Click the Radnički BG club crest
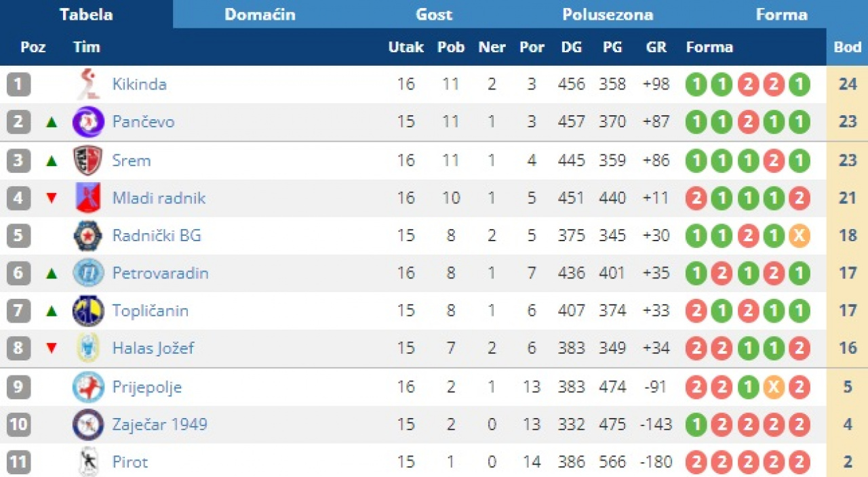 click(88, 236)
